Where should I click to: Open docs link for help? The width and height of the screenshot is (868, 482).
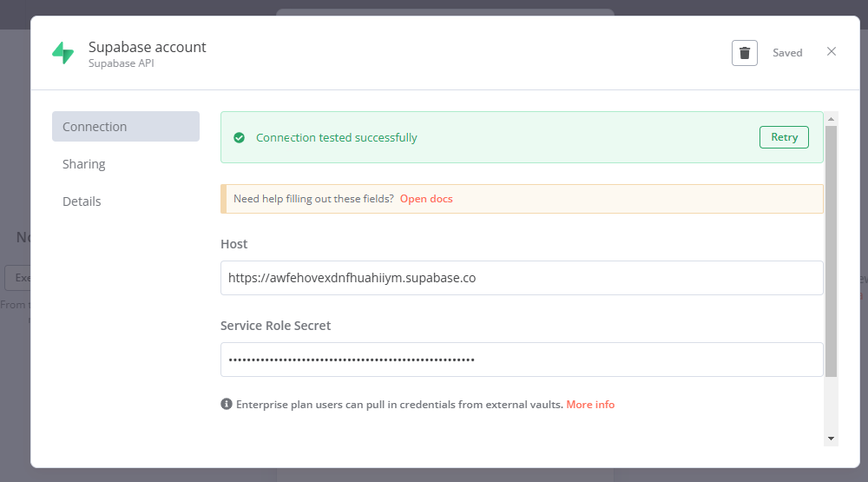click(x=426, y=199)
